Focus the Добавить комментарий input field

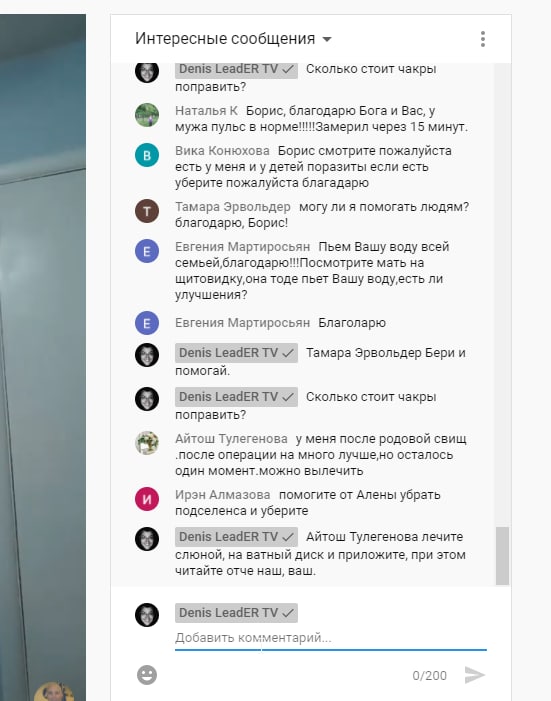pyautogui.click(x=331, y=638)
